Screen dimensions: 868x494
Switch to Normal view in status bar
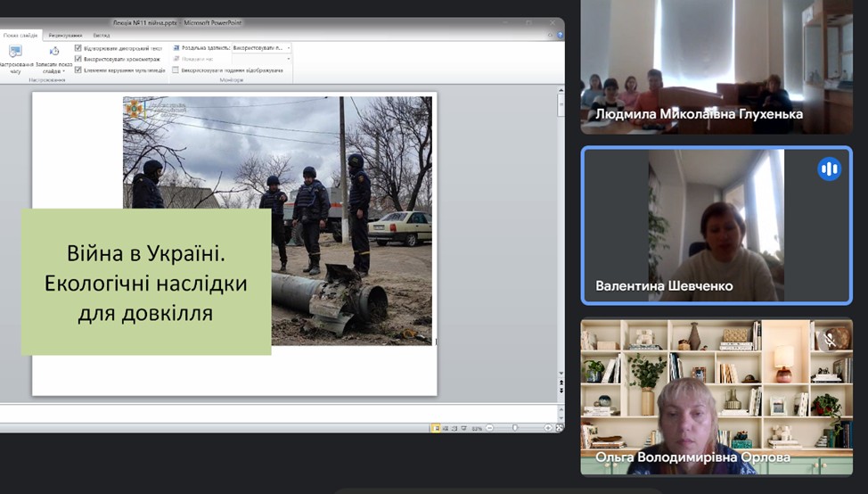pos(436,428)
